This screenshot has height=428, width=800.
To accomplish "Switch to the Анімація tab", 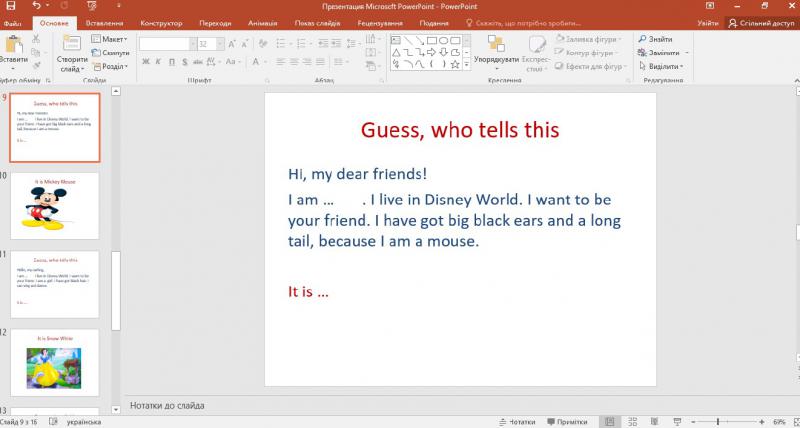I will (263, 23).
